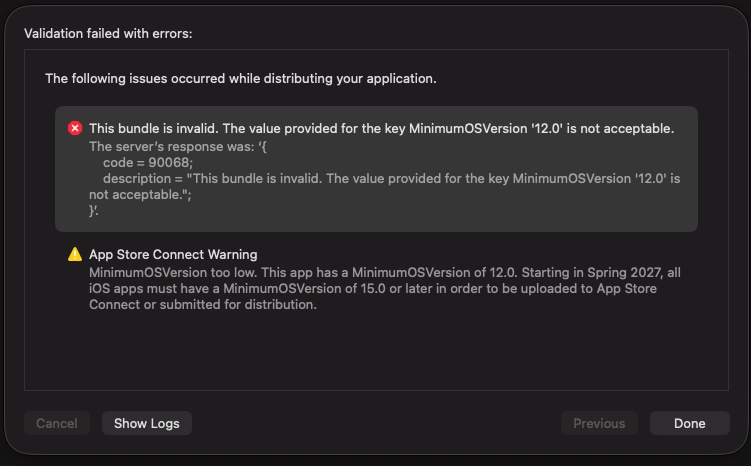Select the App Store Connect Warning title
The width and height of the screenshot is (751, 466).
(x=173, y=254)
